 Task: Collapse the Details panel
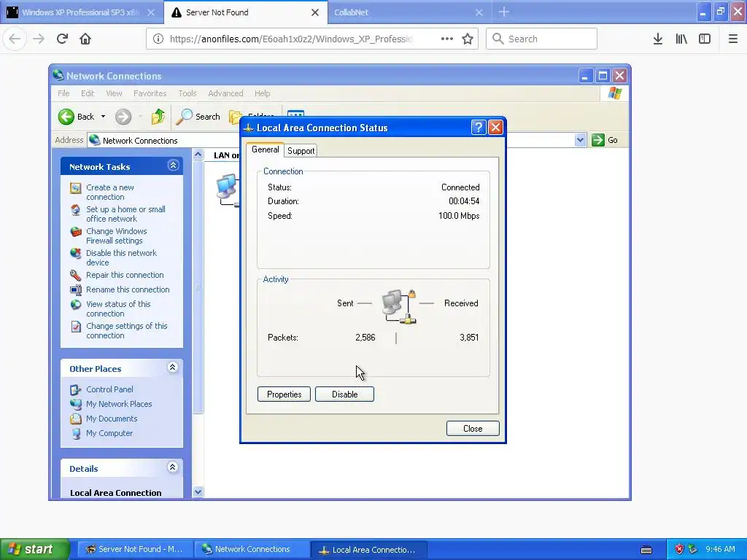click(x=172, y=467)
